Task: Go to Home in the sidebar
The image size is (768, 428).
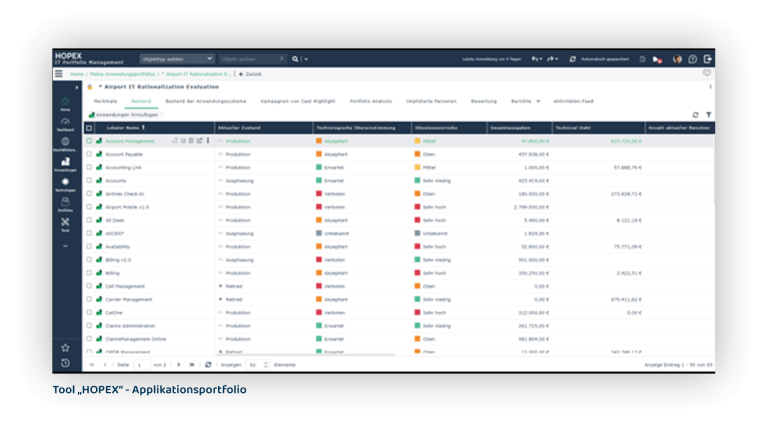Action: point(65,104)
